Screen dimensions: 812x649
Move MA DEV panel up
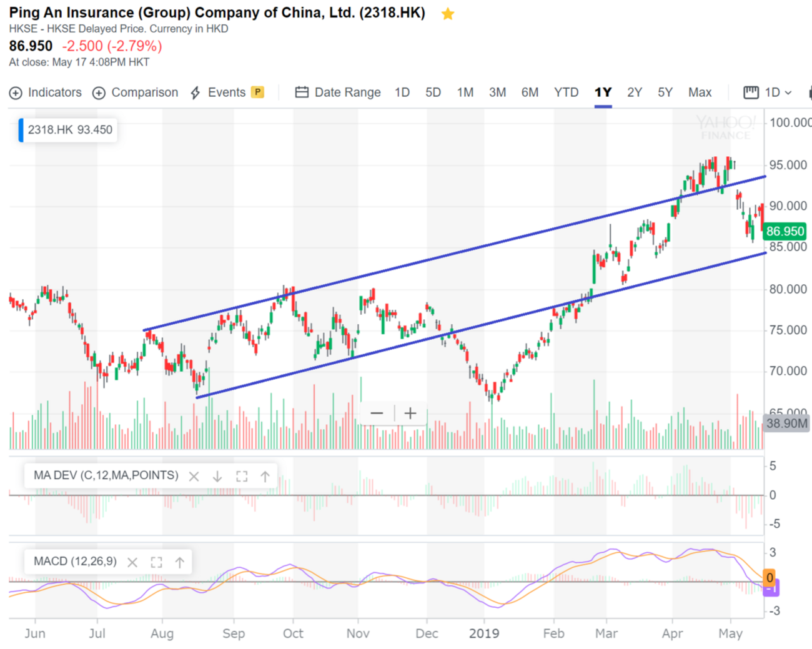265,477
